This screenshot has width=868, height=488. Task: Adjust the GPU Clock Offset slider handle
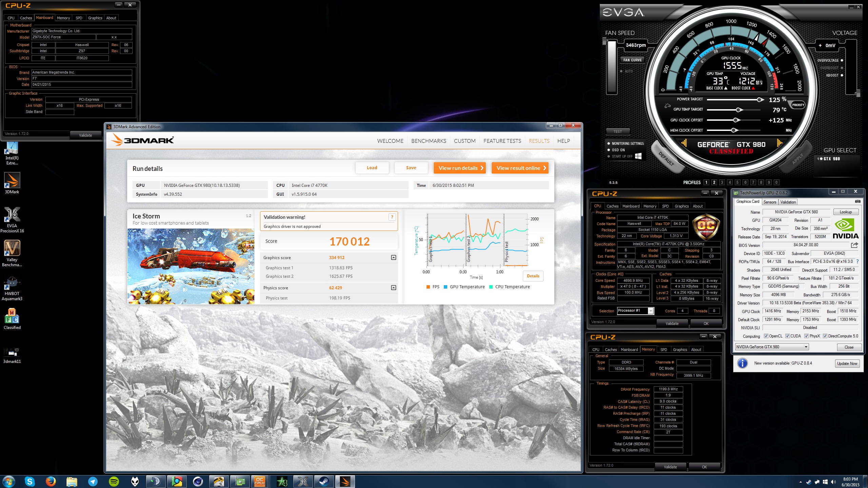(x=735, y=120)
